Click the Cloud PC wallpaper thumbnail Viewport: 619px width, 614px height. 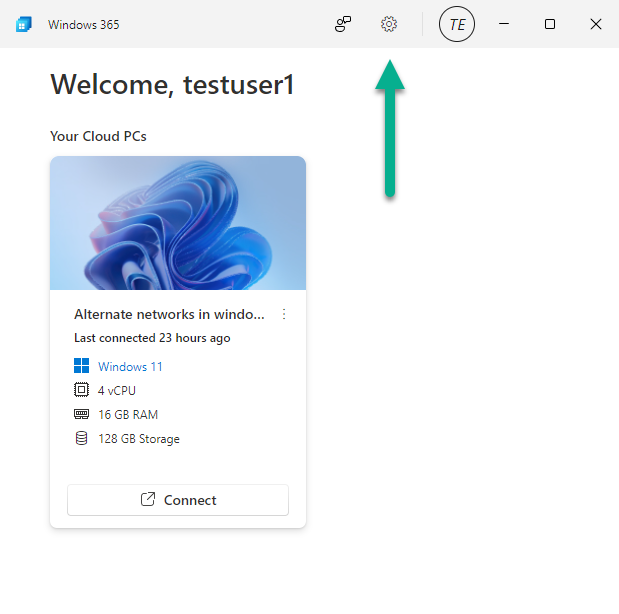click(x=178, y=223)
